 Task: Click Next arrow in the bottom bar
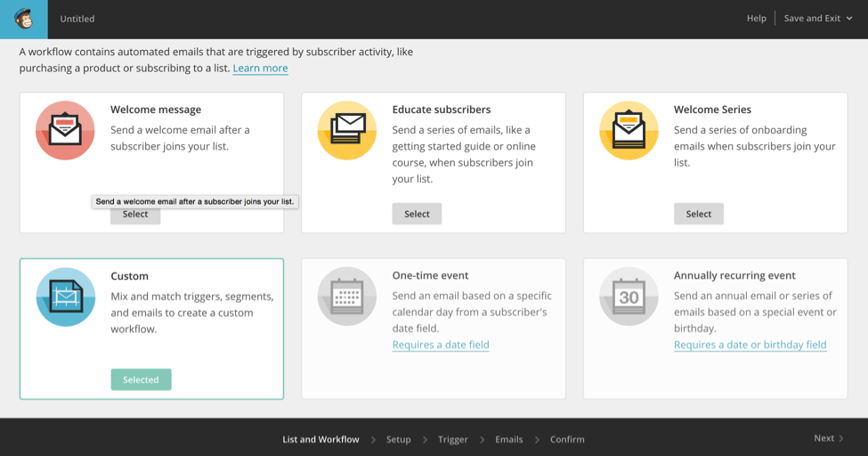click(828, 438)
